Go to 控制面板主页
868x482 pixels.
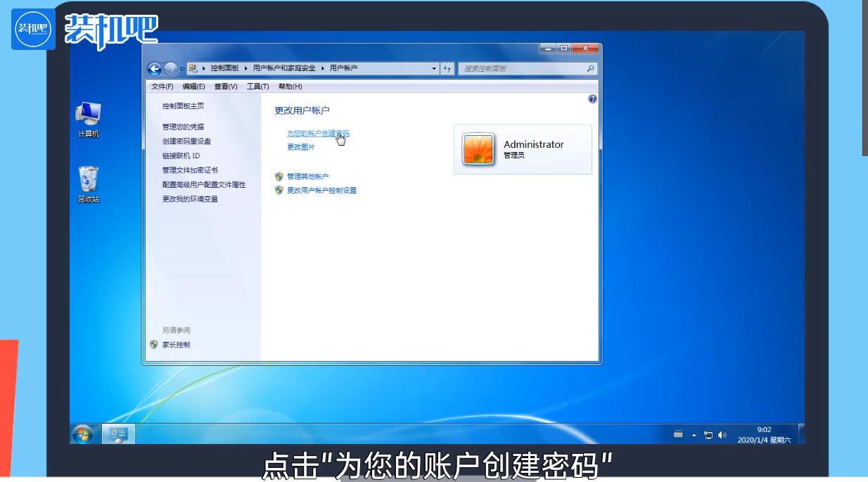pyautogui.click(x=183, y=106)
